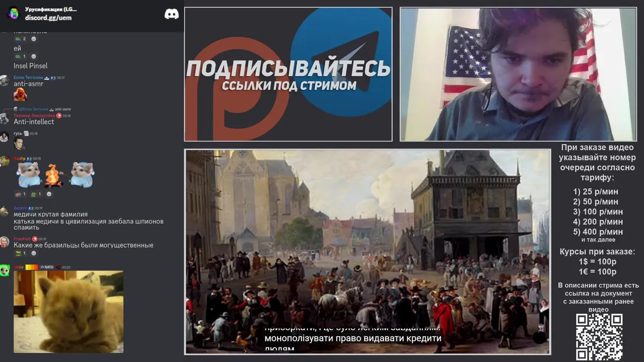Image resolution: width=644 pixels, height=362 pixels.
Task: Click the painting video of the town square
Action: pos(368,251)
